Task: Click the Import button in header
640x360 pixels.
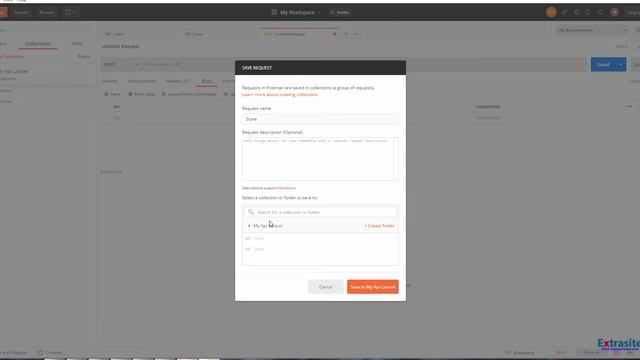Action: [21, 12]
